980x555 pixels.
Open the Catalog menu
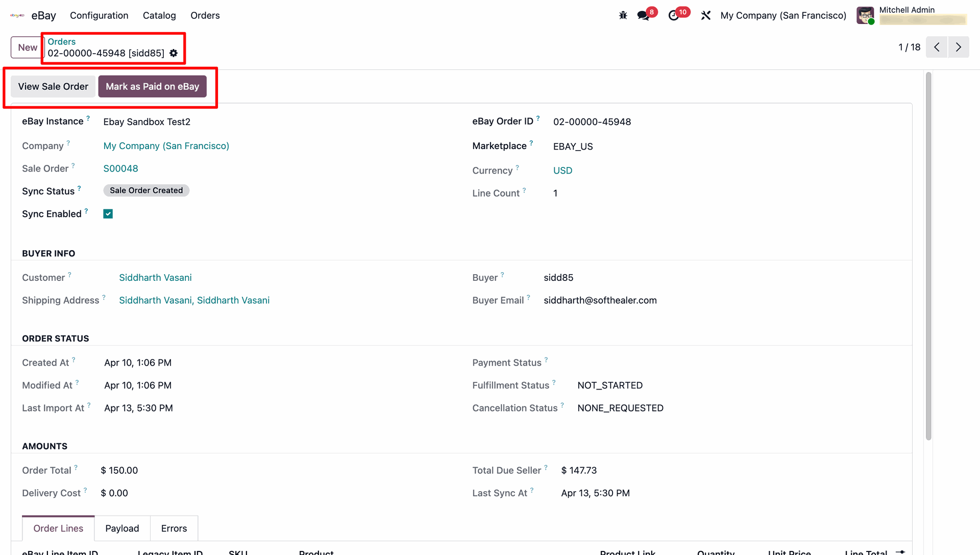159,15
